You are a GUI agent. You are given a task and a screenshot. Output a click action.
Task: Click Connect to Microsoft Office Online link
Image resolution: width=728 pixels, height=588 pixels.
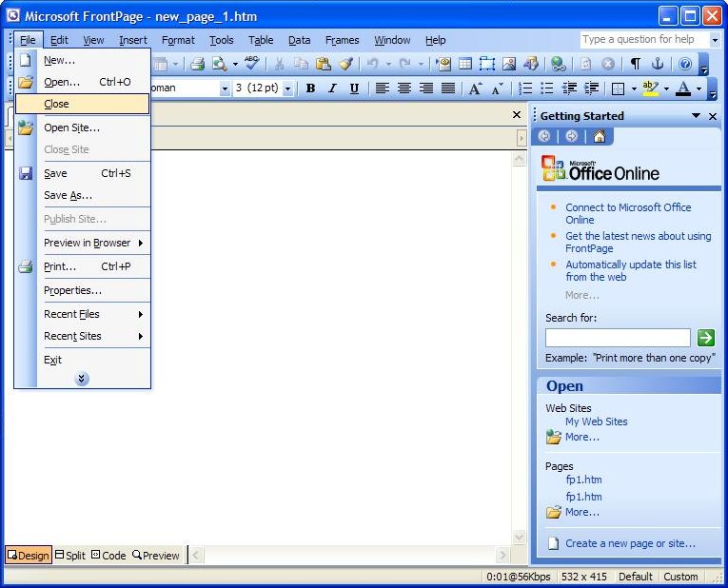(x=628, y=213)
